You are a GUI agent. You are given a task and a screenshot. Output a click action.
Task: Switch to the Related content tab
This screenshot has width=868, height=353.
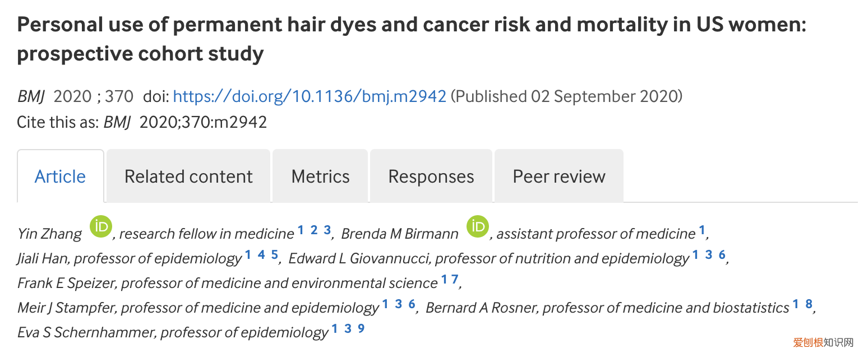(188, 176)
